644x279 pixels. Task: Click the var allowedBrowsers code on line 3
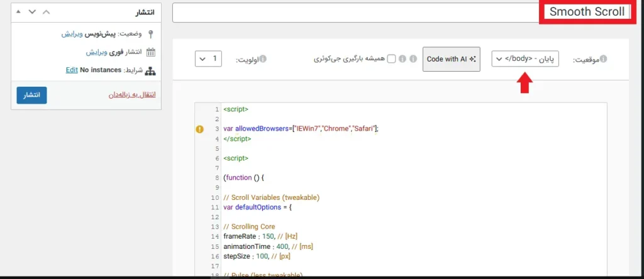(301, 129)
